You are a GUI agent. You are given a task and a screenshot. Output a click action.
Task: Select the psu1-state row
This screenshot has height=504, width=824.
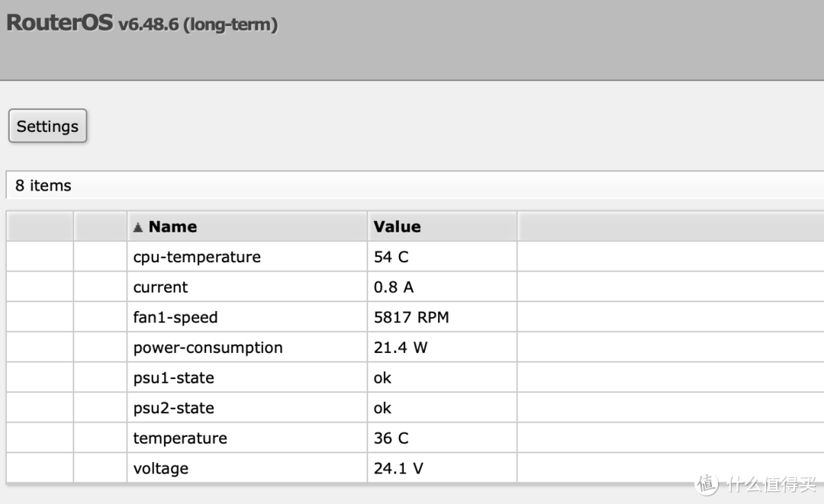pyautogui.click(x=173, y=378)
